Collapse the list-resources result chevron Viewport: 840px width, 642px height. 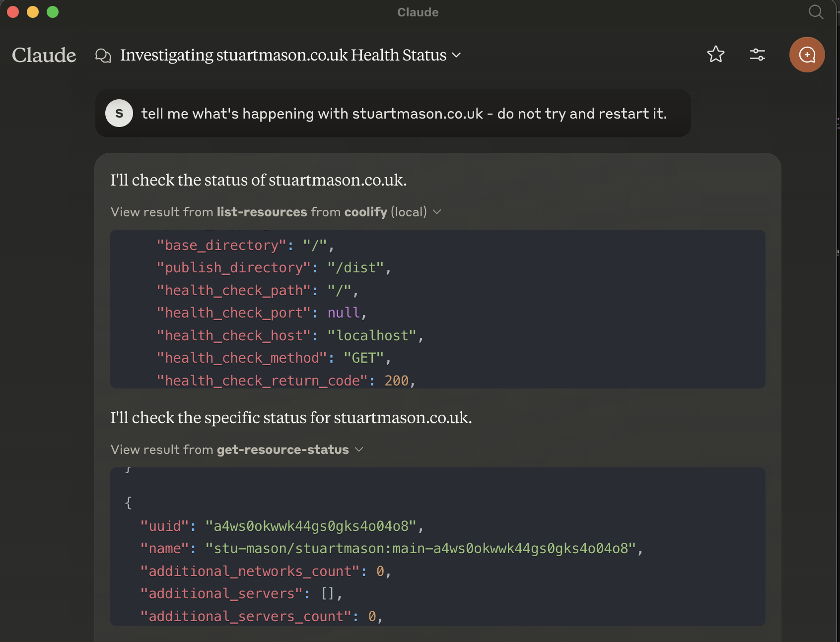coord(437,212)
